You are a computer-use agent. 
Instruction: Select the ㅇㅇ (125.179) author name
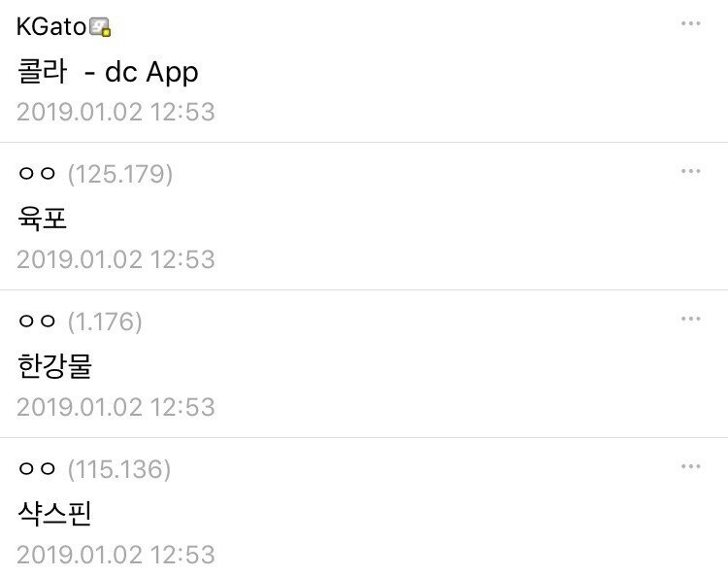pos(37,174)
